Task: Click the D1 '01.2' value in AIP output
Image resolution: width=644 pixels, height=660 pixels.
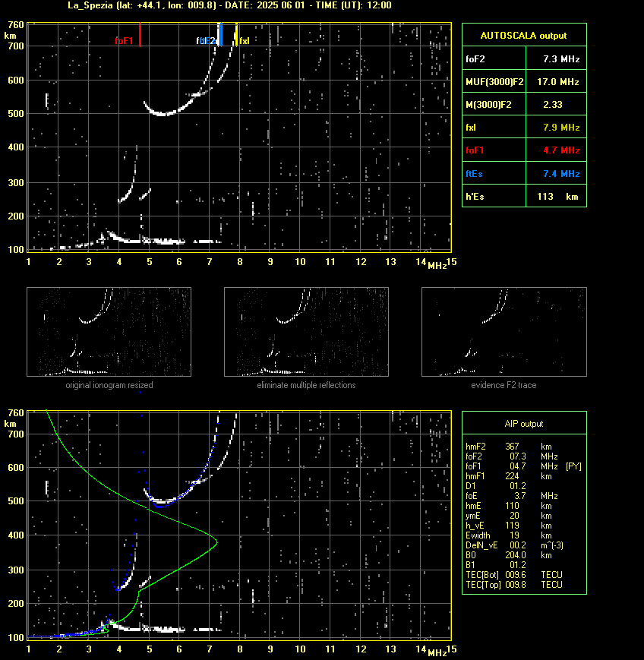Action: pyautogui.click(x=518, y=486)
